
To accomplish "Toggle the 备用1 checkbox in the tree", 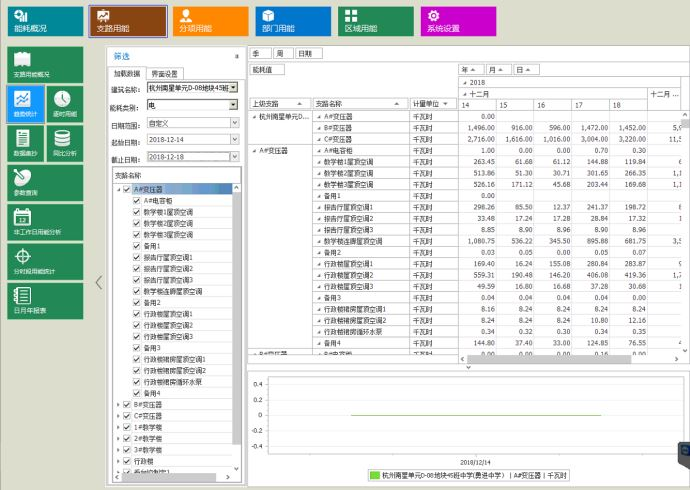I will (136, 245).
